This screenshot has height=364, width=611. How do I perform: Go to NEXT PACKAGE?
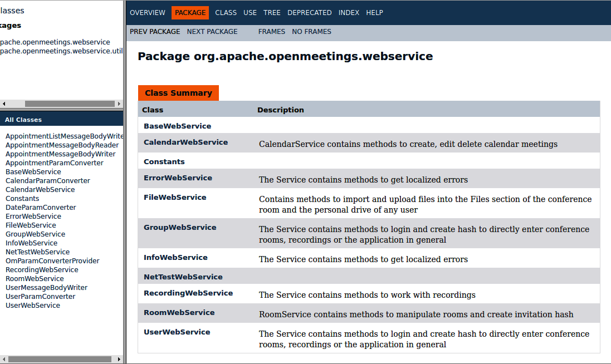point(212,32)
